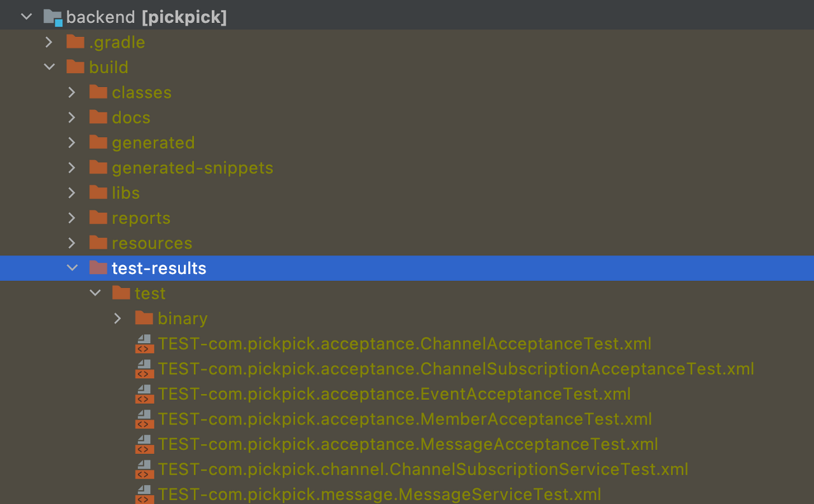This screenshot has height=504, width=814.
Task: Click the generated-snippets folder icon
Action: [99, 167]
